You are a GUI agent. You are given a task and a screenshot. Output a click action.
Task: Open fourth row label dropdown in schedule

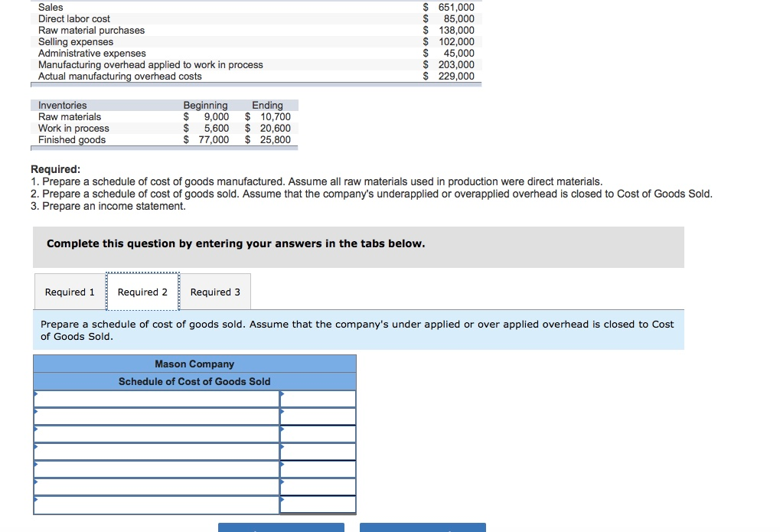[157, 452]
